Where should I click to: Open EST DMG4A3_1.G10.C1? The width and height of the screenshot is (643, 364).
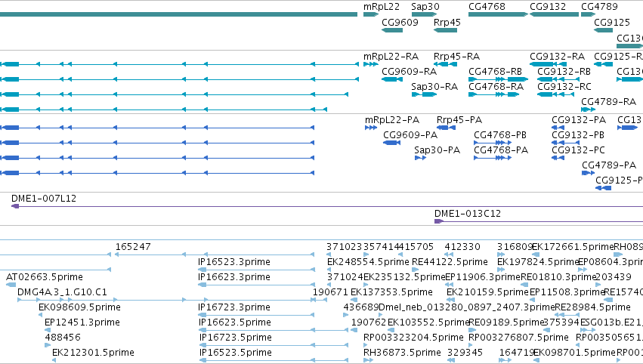pos(62,293)
